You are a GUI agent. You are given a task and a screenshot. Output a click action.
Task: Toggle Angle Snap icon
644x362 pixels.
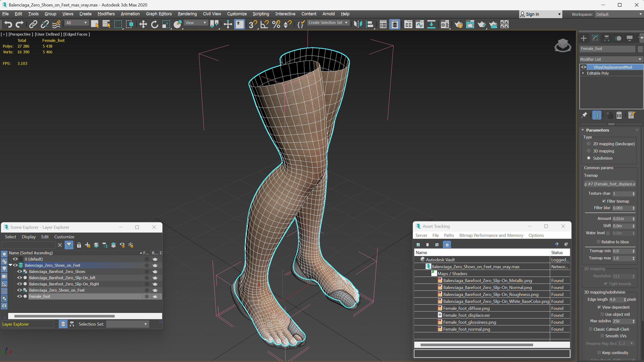click(x=264, y=24)
